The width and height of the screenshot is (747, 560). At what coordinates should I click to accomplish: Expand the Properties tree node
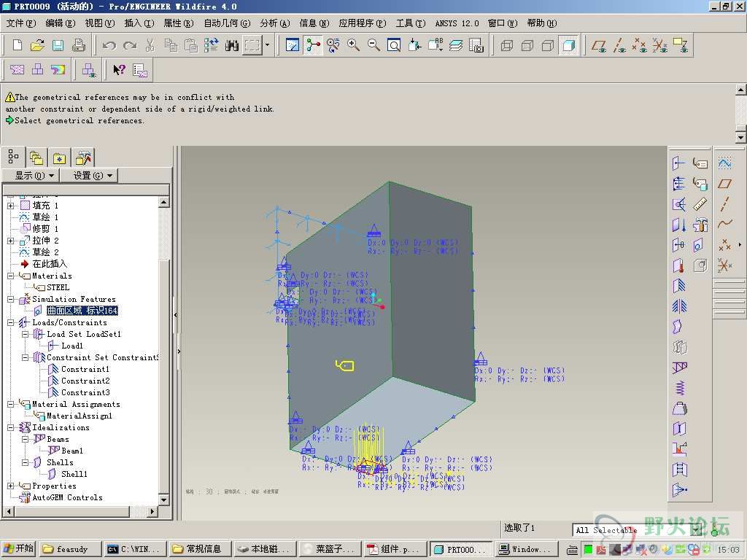(x=11, y=486)
